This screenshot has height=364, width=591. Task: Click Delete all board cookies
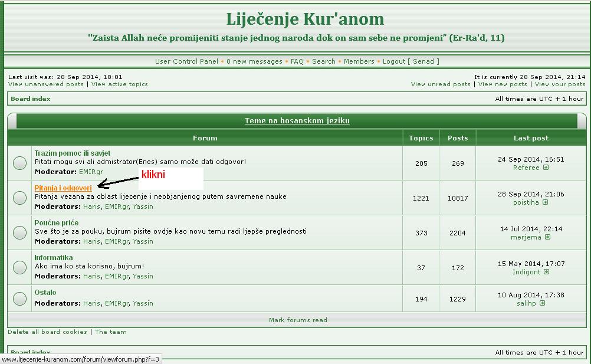coord(47,332)
